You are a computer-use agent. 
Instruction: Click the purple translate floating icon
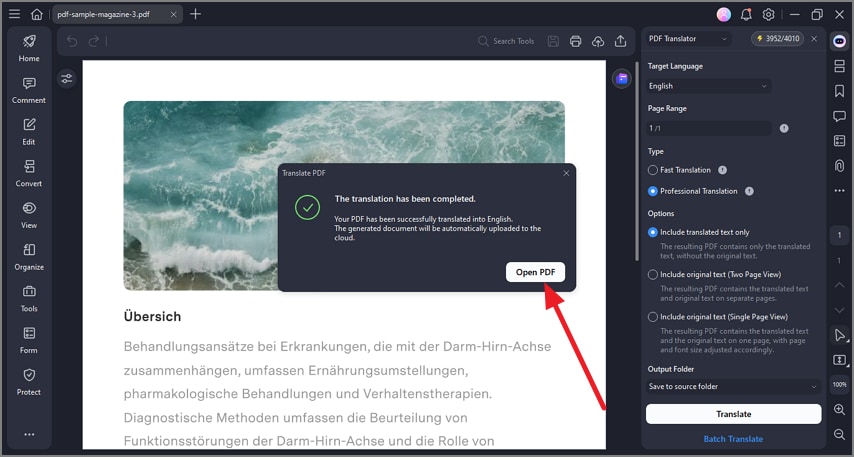[x=621, y=79]
